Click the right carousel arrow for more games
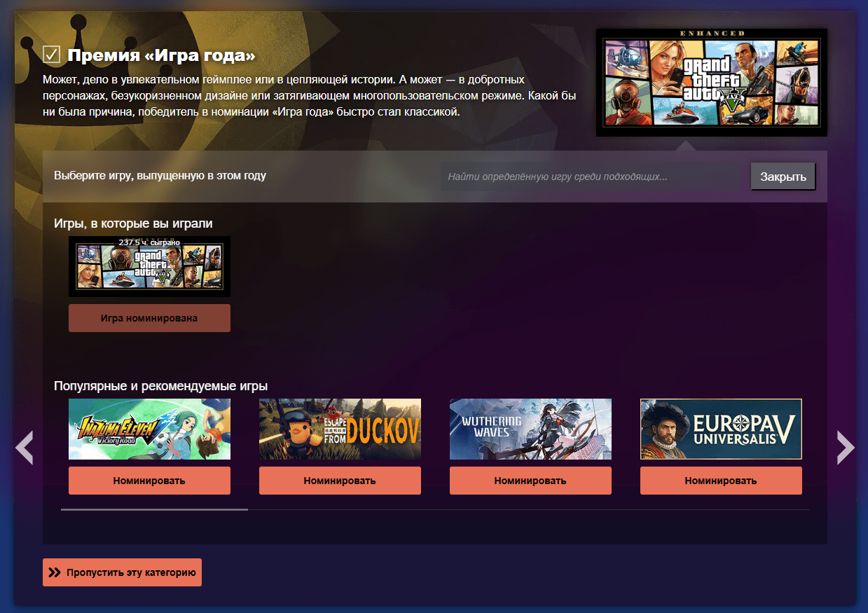 coord(845,448)
